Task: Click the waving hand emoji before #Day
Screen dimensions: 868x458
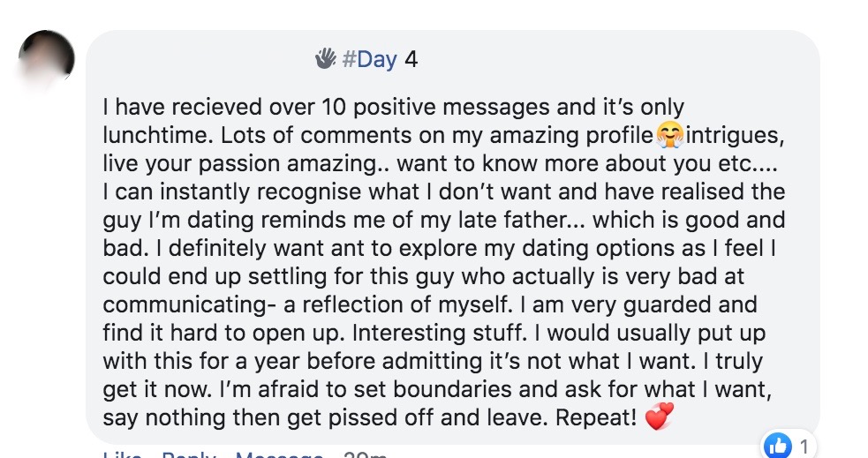Action: coord(325,60)
